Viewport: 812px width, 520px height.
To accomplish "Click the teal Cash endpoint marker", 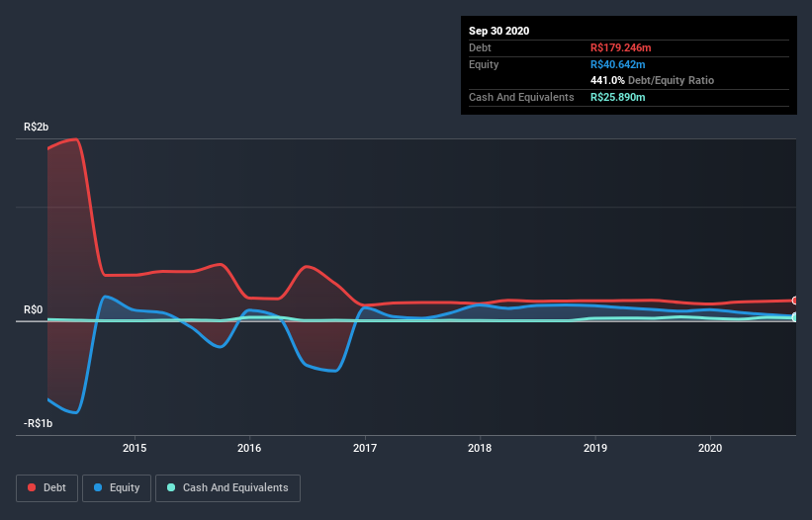I will pyautogui.click(x=795, y=317).
